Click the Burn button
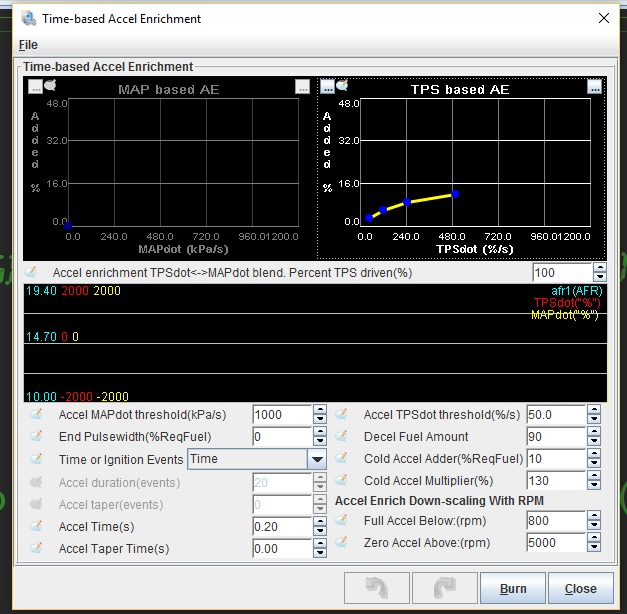Viewport: 627px width, 614px height. coord(513,588)
